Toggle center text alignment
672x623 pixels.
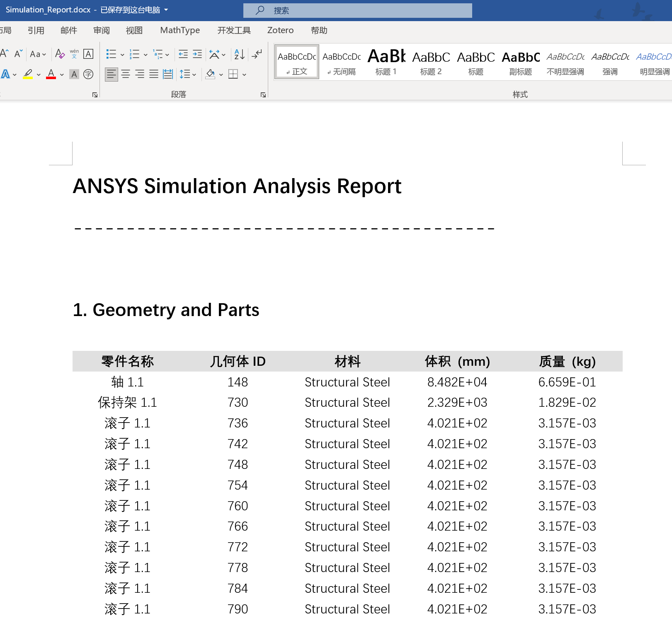pyautogui.click(x=126, y=74)
